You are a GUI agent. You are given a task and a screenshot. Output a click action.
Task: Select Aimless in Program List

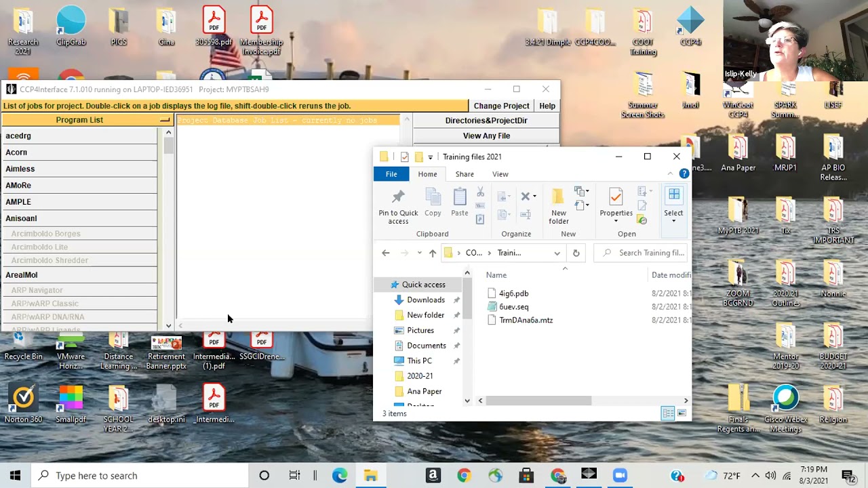79,169
